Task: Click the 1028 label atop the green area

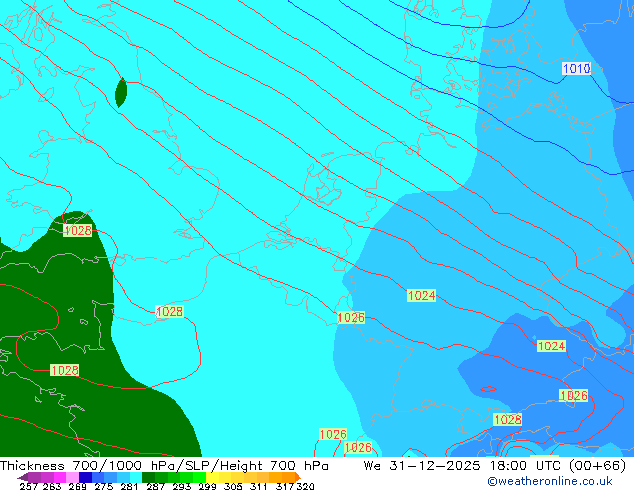Action: tap(78, 230)
